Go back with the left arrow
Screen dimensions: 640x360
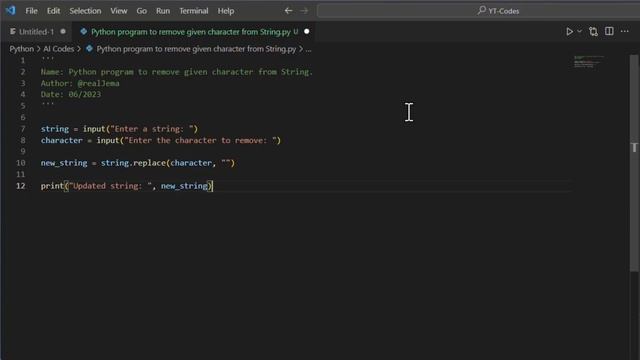(289, 11)
